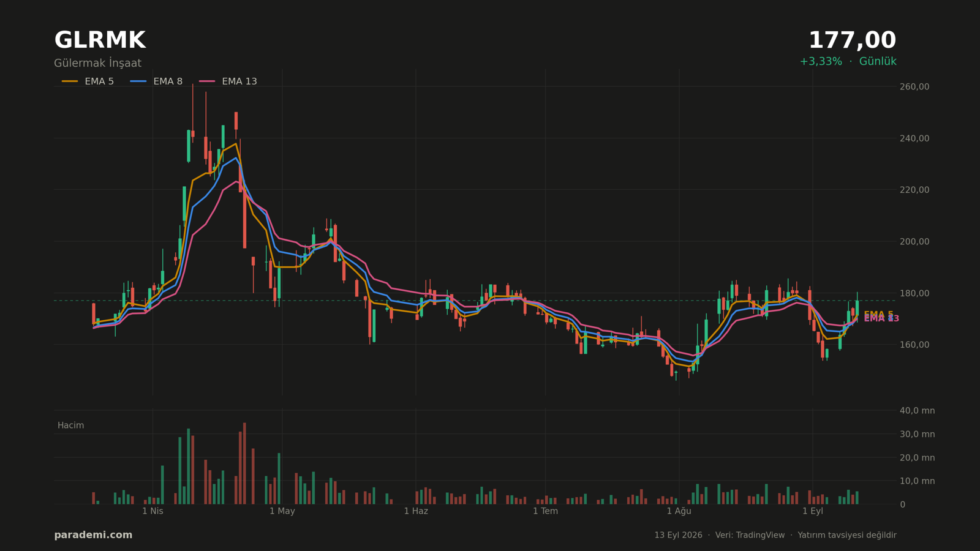The width and height of the screenshot is (980, 551).
Task: Click the 200,00 price axis label
Action: (914, 241)
